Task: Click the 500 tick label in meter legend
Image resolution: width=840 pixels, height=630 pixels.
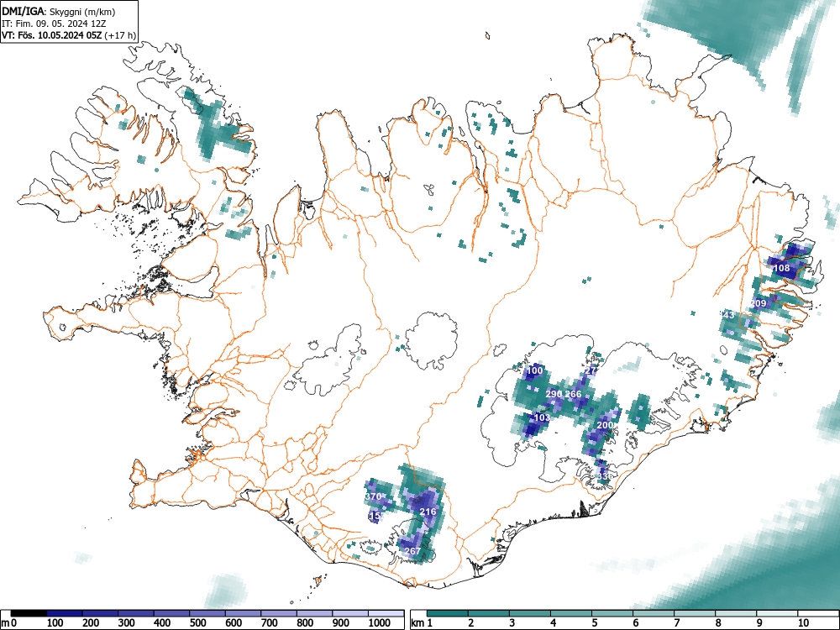Action: pyautogui.click(x=197, y=623)
